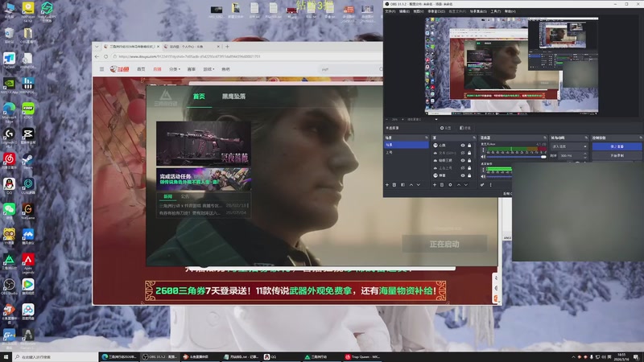Open 鱼吧 link in Douyu navigation
Image resolution: width=644 pixels, height=362 pixels.
click(225, 69)
